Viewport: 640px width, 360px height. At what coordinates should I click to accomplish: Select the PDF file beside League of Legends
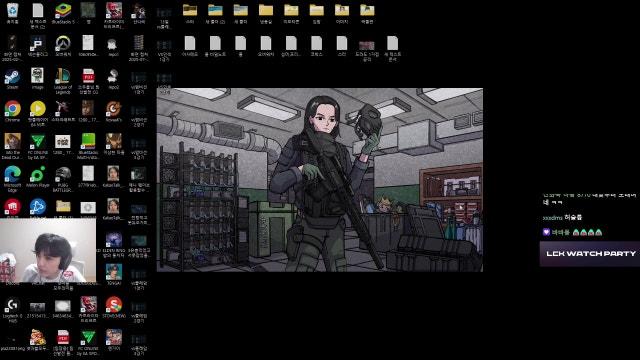[88, 81]
